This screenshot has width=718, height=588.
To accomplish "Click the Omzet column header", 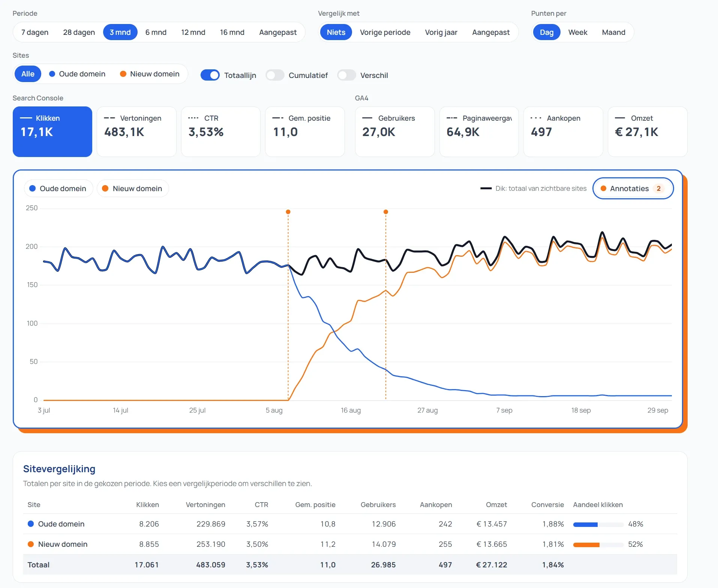I will pyautogui.click(x=496, y=505).
